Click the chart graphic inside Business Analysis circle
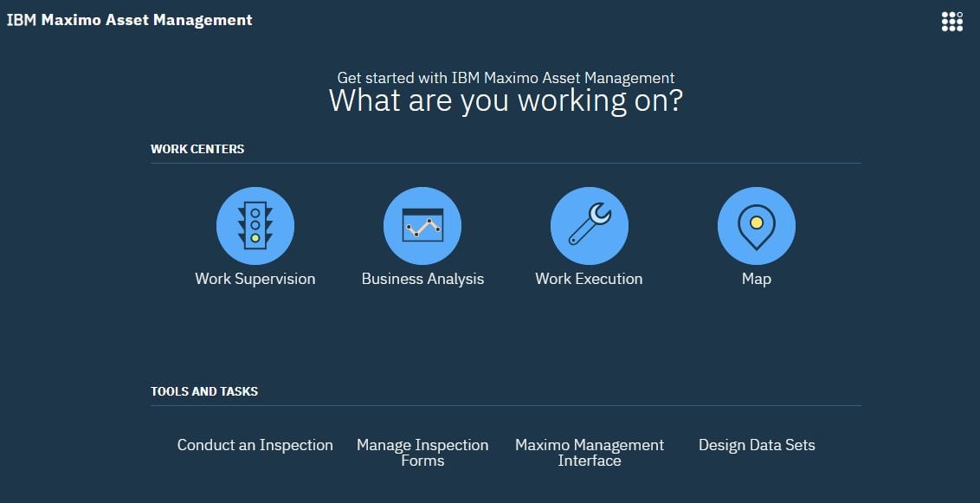Screen dimensions: 980x503 coord(422,225)
